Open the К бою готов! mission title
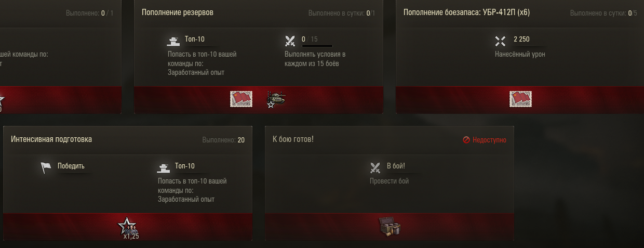This screenshot has width=644, height=248. (293, 139)
